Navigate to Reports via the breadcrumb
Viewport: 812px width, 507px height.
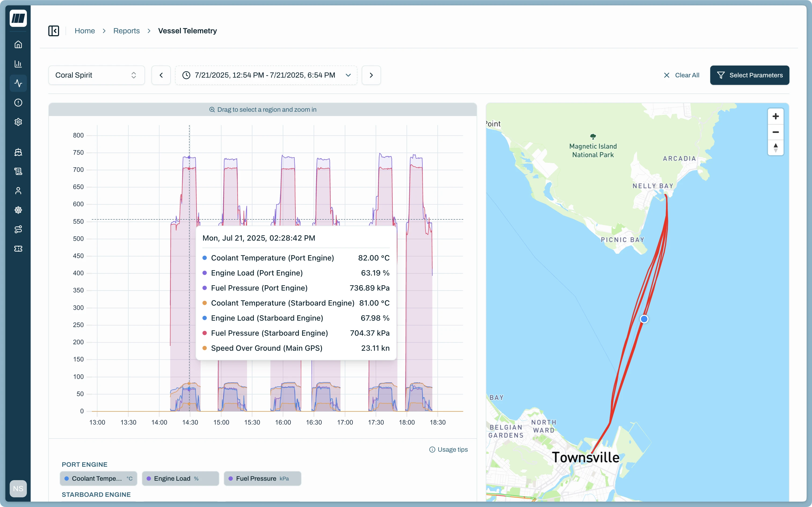126,31
